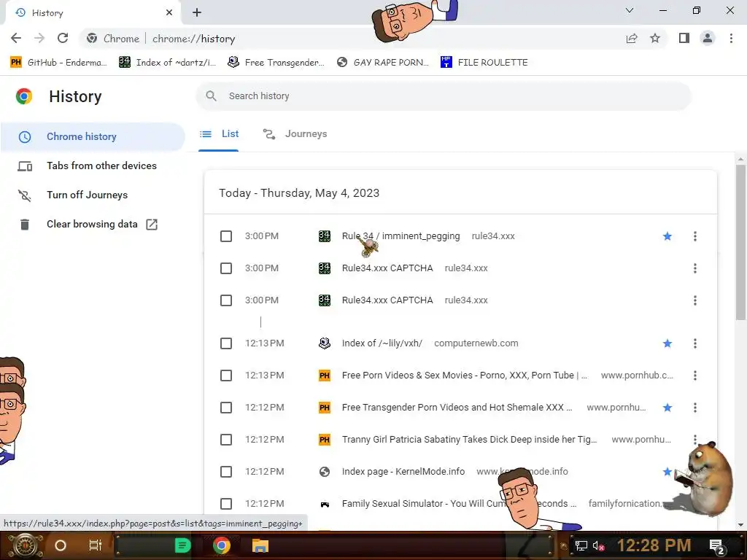Open the share this page icon
Image resolution: width=747 pixels, height=560 pixels.
tap(632, 39)
